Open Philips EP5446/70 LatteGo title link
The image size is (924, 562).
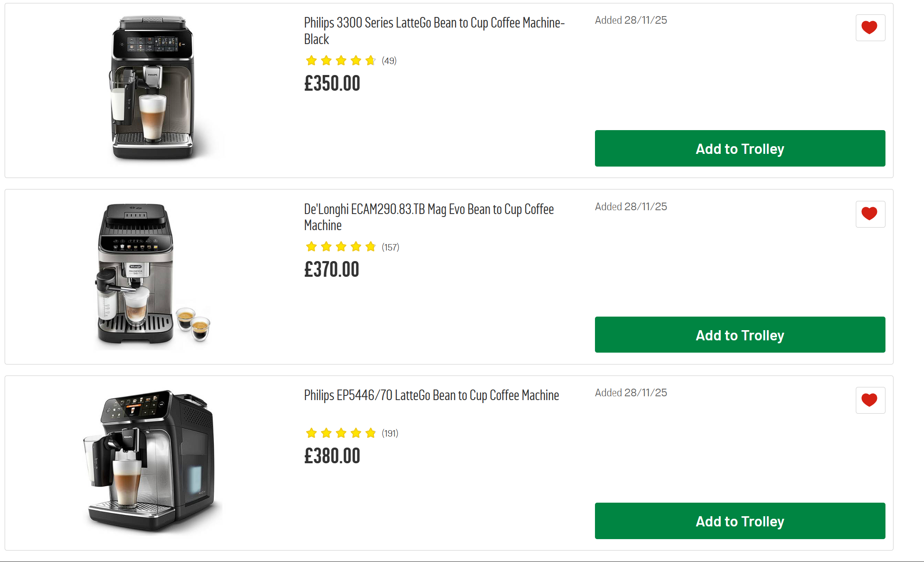[x=431, y=395]
